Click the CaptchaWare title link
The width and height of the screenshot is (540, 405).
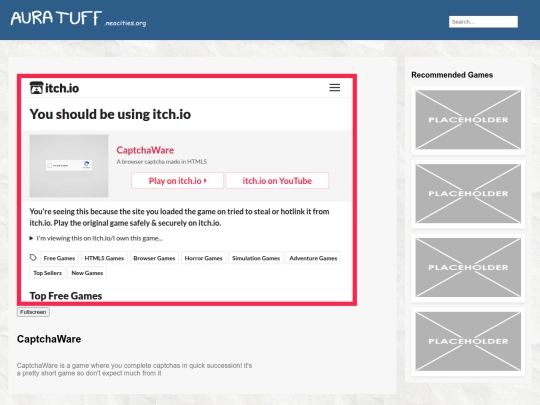pos(145,150)
